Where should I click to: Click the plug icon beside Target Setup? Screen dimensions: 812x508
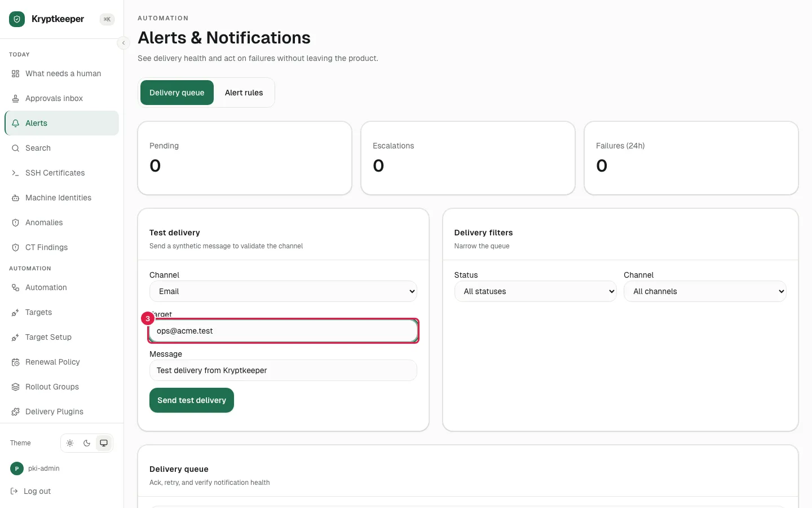(15, 338)
